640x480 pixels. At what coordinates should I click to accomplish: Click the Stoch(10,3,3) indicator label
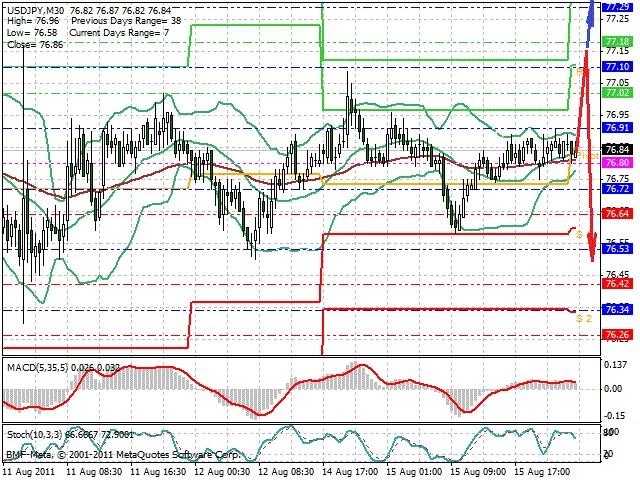tap(35, 435)
